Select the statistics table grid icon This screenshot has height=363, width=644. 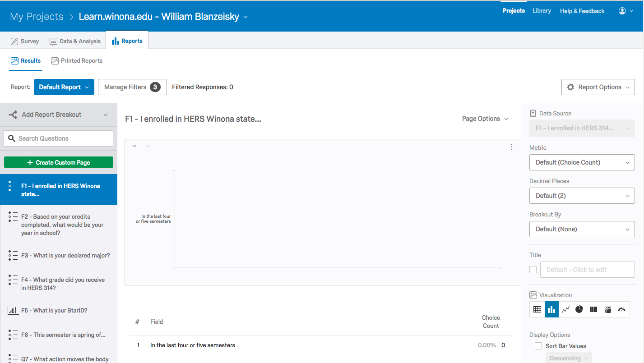click(607, 309)
